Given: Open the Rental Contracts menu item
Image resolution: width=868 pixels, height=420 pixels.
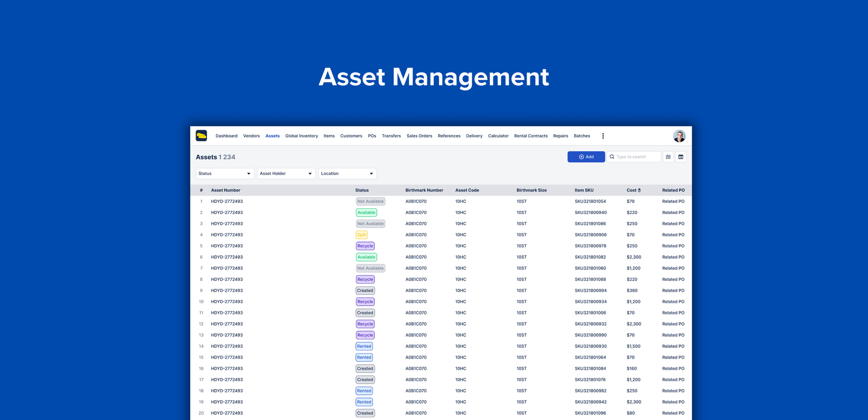Looking at the screenshot, I should pos(531,136).
